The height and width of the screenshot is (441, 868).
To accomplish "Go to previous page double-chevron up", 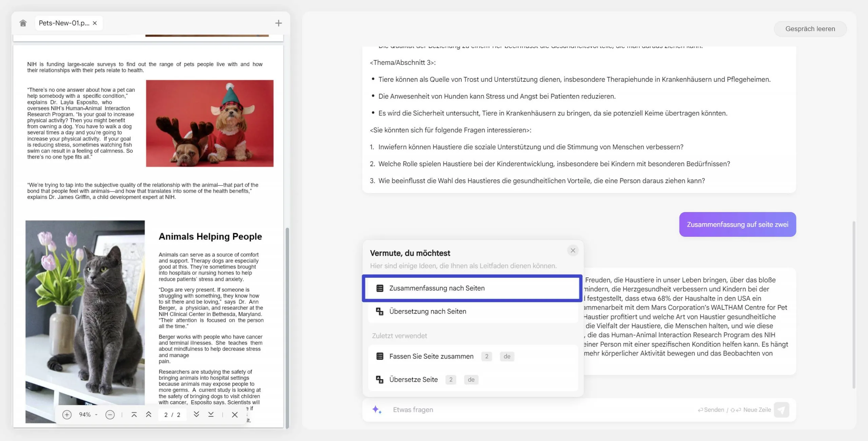I will click(149, 415).
